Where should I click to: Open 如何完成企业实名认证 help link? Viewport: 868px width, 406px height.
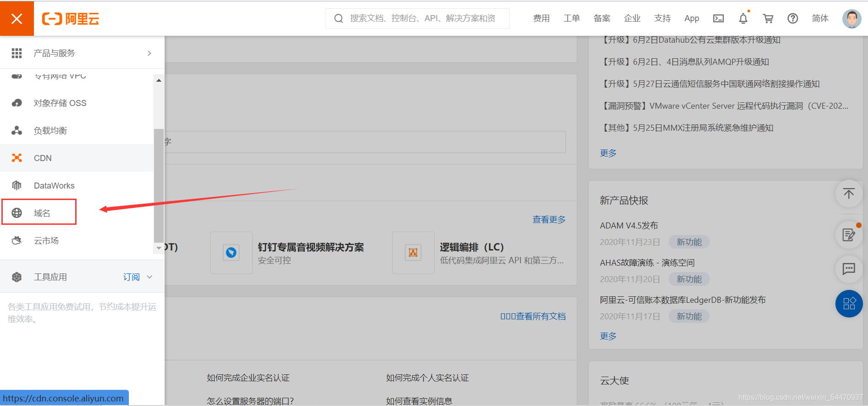pyautogui.click(x=248, y=378)
